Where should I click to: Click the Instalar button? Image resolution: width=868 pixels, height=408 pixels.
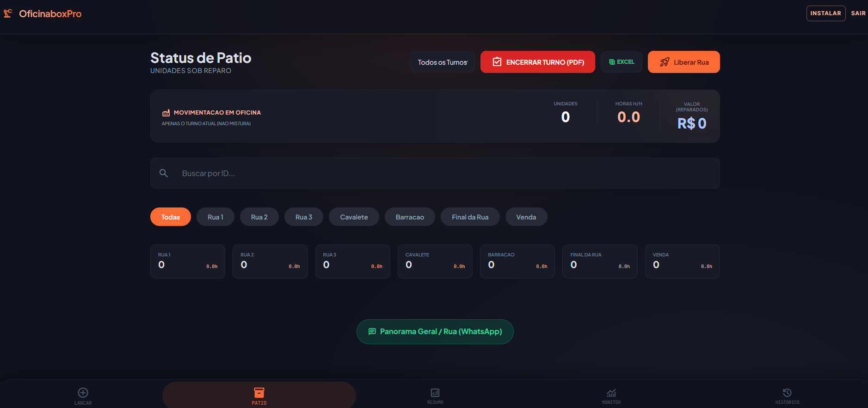coord(826,13)
